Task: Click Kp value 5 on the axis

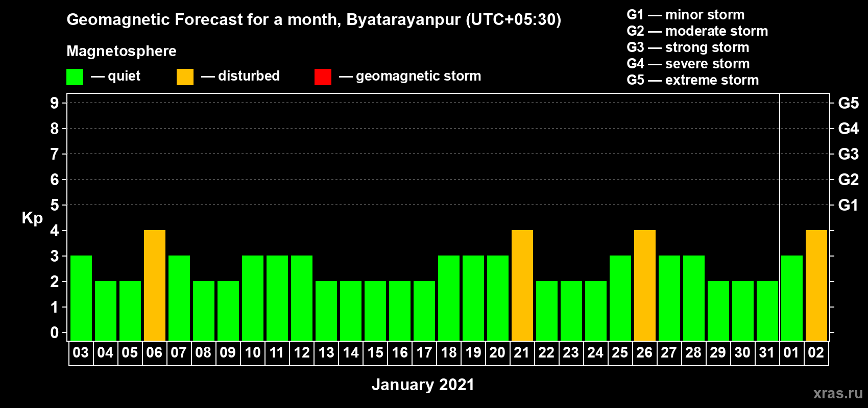Action: pyautogui.click(x=55, y=205)
